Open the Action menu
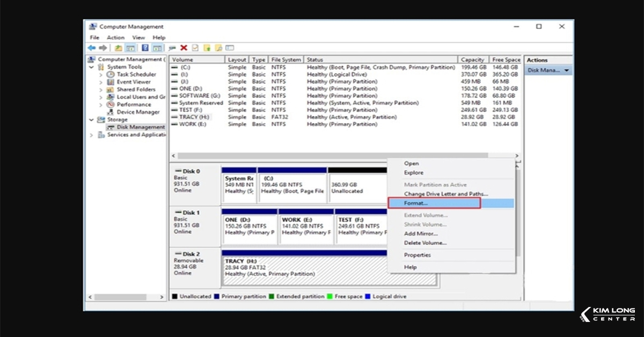The width and height of the screenshot is (644, 337). pos(116,38)
